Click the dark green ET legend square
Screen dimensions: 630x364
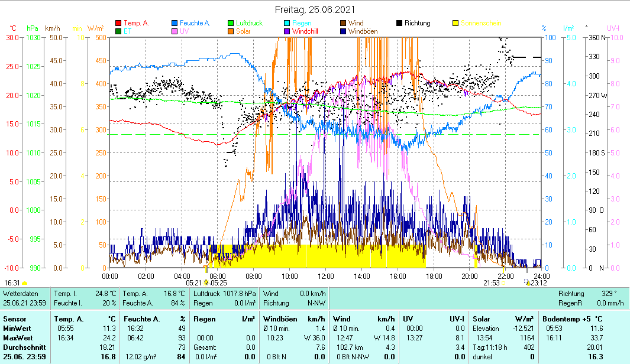coord(118,31)
